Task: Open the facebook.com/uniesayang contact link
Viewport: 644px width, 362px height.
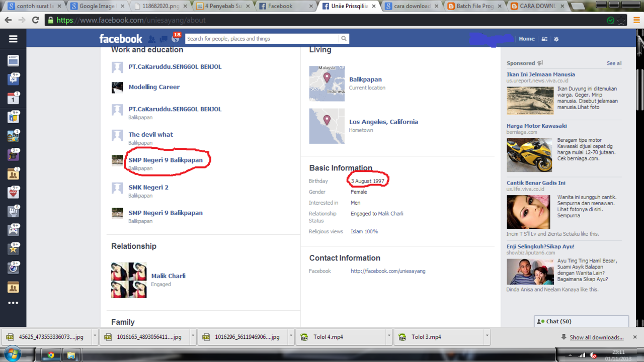Action: pyautogui.click(x=388, y=271)
